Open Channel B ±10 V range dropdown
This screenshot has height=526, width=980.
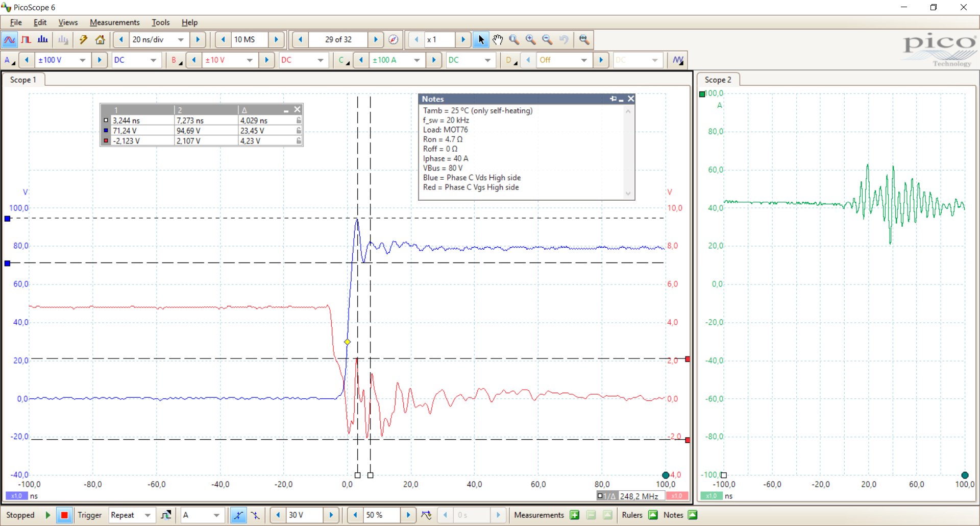[x=250, y=60]
